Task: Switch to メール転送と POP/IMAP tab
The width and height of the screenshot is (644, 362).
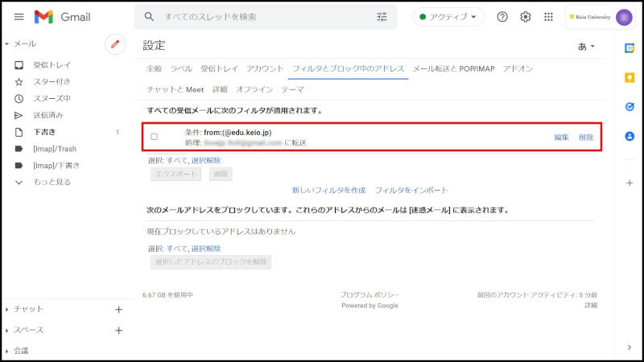Action: pyautogui.click(x=453, y=69)
